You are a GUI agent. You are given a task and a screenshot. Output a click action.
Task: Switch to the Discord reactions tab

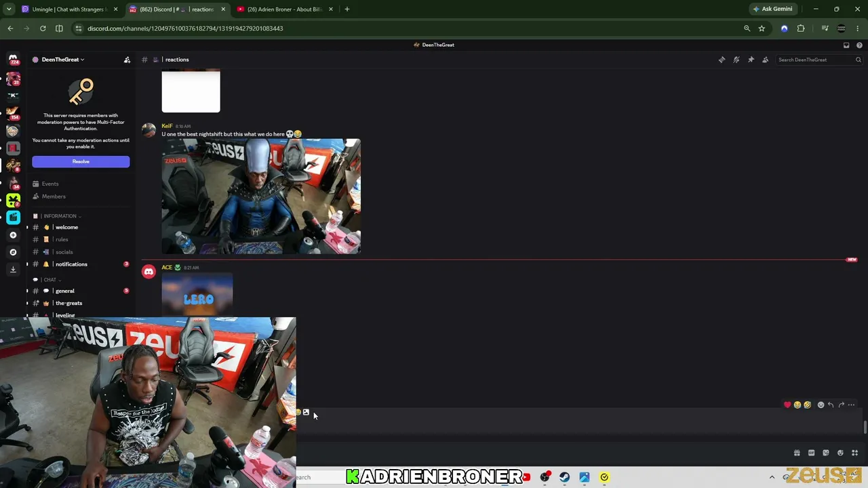[x=178, y=9]
